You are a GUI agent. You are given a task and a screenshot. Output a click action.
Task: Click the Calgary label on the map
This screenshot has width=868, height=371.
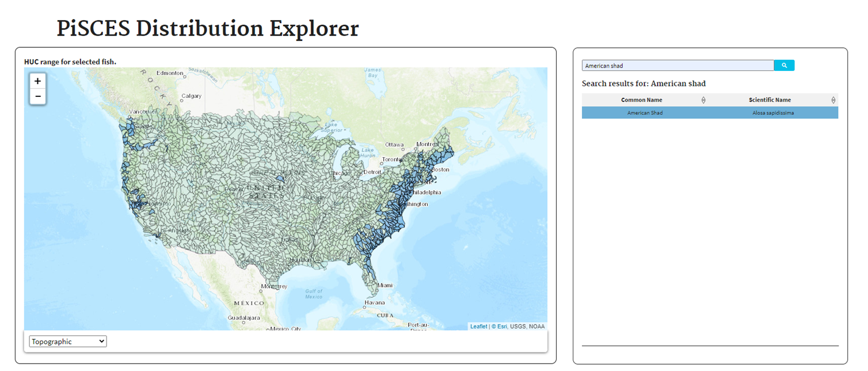pyautogui.click(x=191, y=96)
